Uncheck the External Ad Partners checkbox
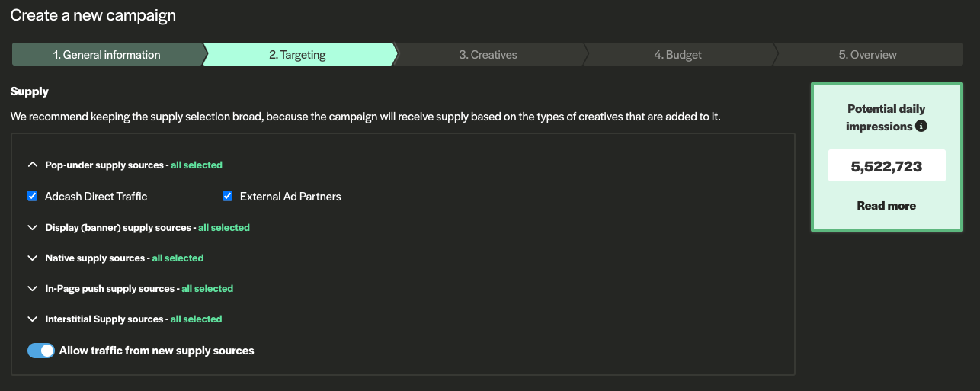 point(228,197)
